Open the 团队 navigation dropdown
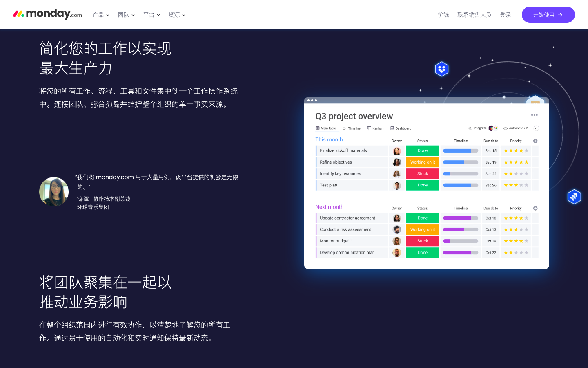Viewport: 588px width, 368px height. click(x=126, y=15)
